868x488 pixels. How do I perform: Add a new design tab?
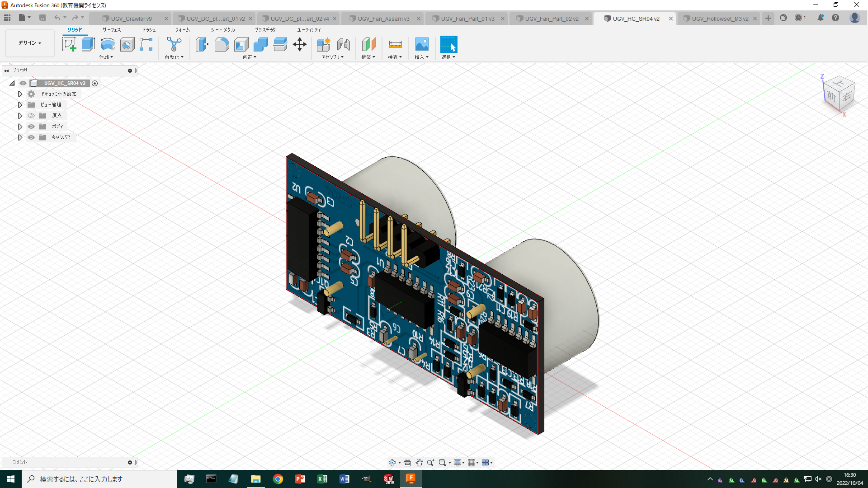[x=768, y=18]
